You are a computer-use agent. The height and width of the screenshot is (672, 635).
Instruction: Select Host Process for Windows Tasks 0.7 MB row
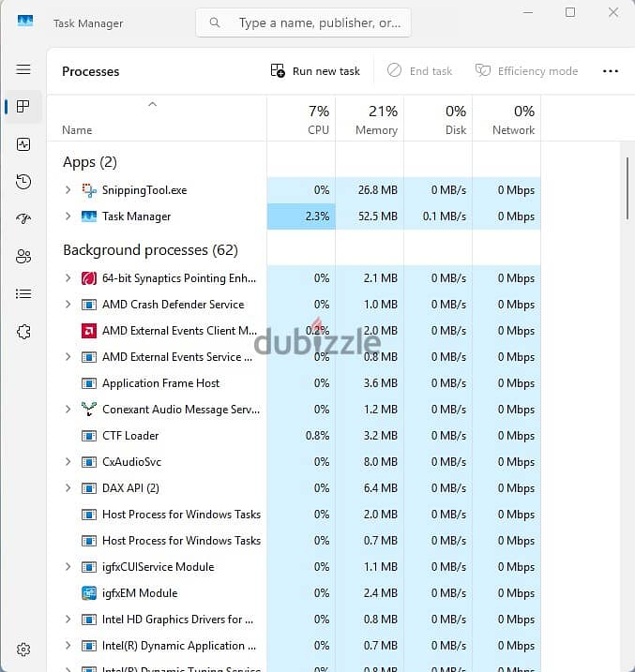[x=294, y=541]
